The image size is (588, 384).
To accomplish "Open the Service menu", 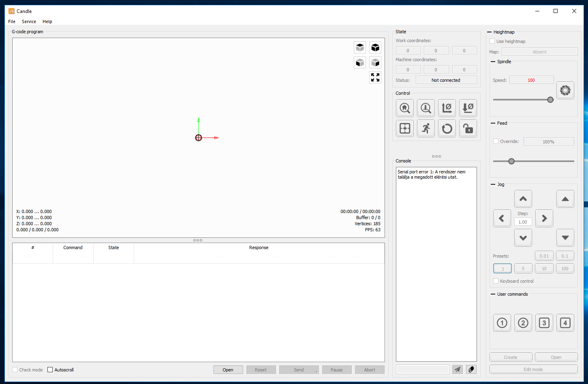I will point(29,21).
